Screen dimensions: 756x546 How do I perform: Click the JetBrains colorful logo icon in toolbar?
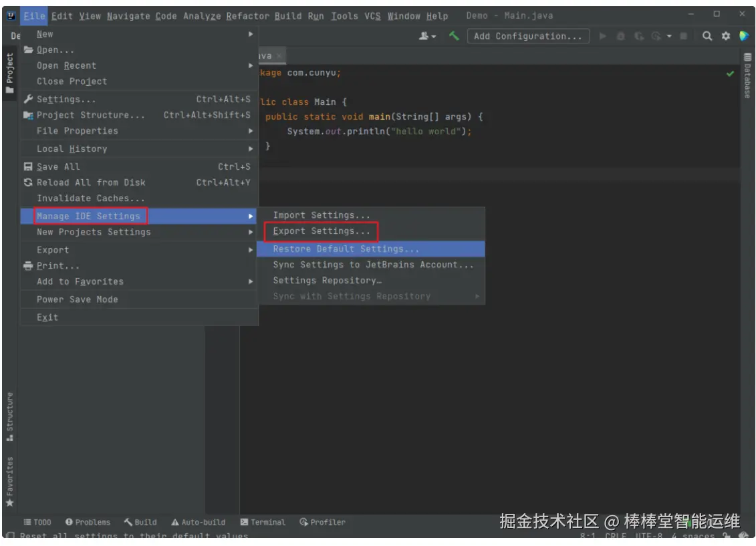tap(744, 36)
